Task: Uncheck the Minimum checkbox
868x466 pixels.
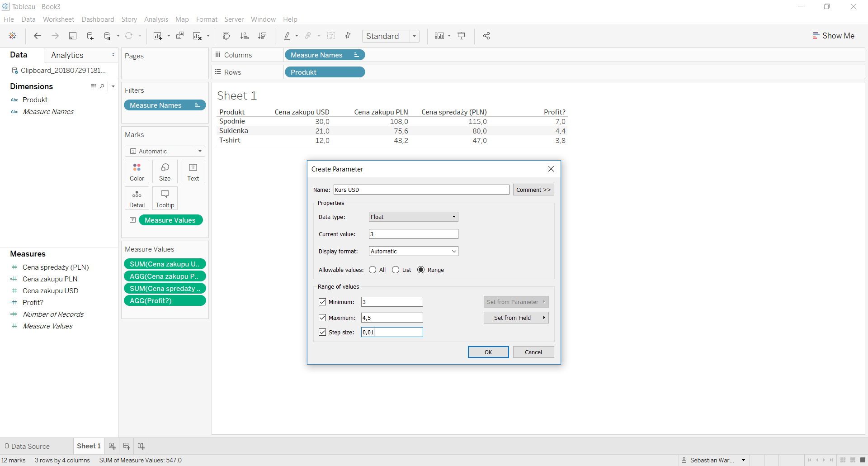Action: tap(322, 302)
